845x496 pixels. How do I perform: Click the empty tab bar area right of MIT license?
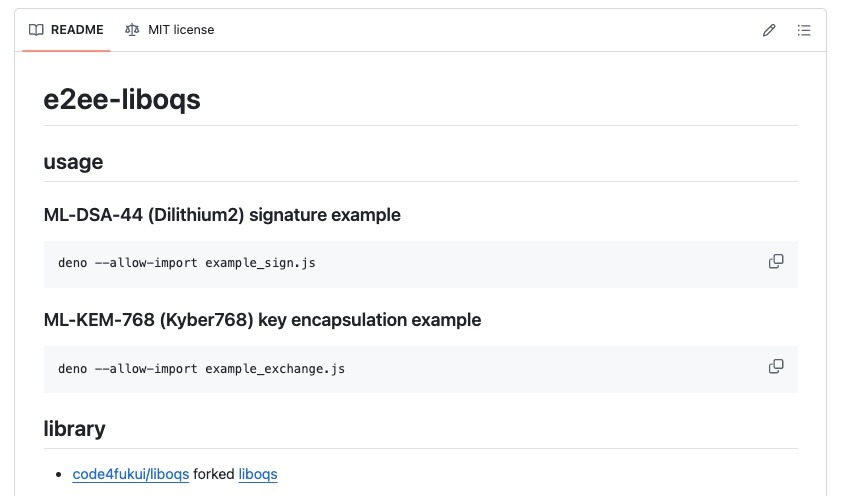coord(480,30)
